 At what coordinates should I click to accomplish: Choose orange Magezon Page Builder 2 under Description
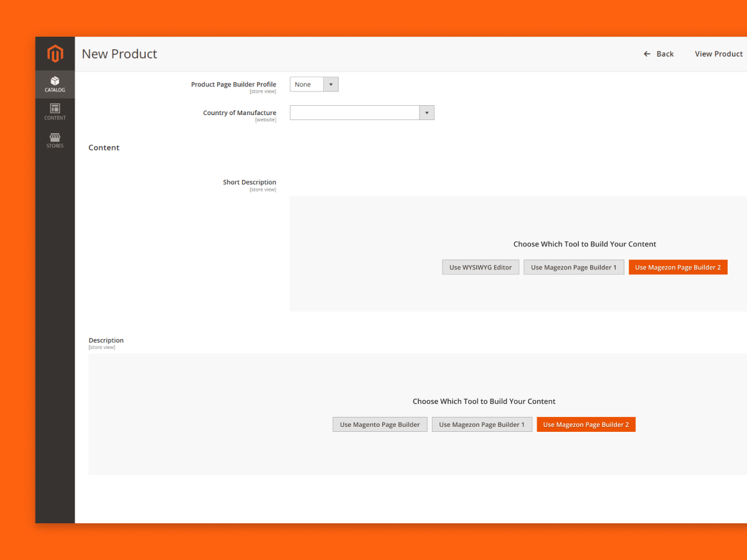click(586, 425)
